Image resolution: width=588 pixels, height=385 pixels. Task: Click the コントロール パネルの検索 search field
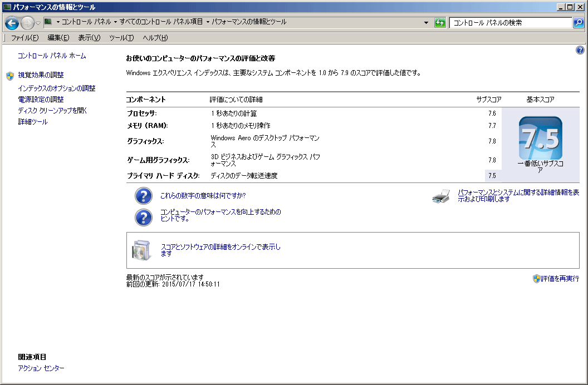point(509,23)
